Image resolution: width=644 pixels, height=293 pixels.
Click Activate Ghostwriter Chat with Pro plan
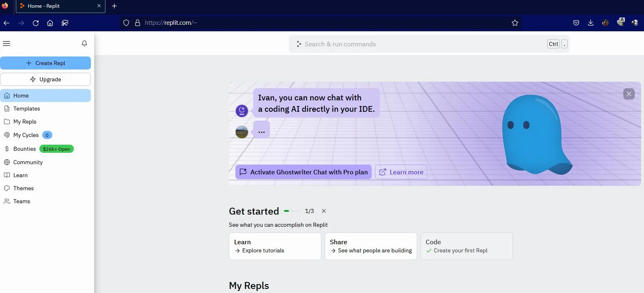coord(304,172)
